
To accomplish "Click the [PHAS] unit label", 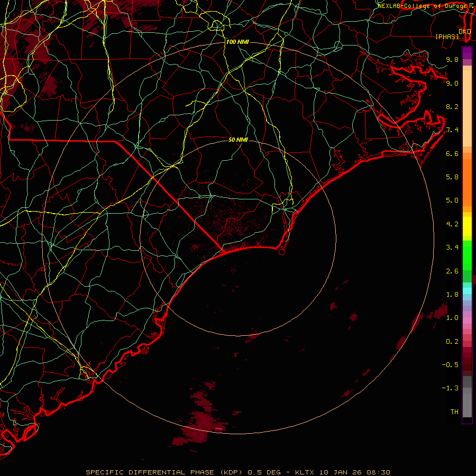I will click(x=447, y=37).
